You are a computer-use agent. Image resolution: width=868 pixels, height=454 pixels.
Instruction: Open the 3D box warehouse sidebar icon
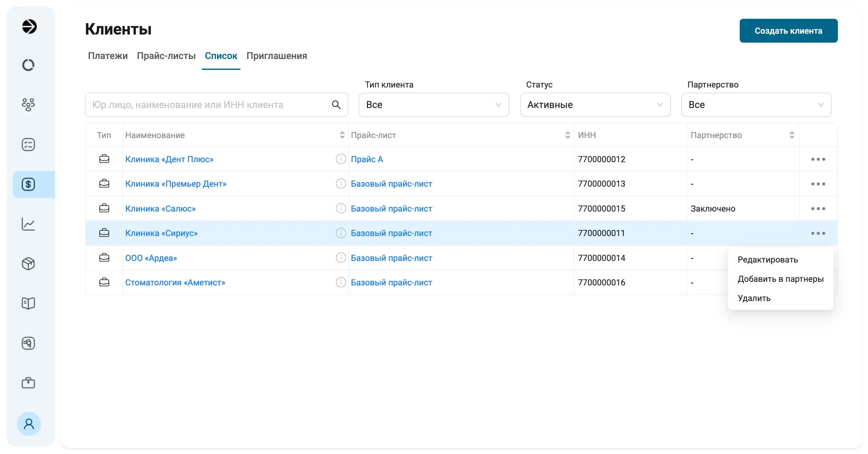(29, 264)
